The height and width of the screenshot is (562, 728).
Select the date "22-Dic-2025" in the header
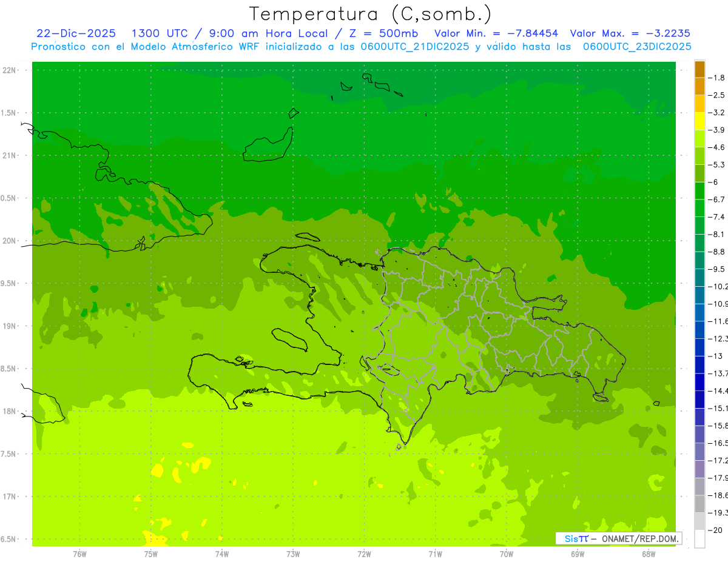pos(76,33)
